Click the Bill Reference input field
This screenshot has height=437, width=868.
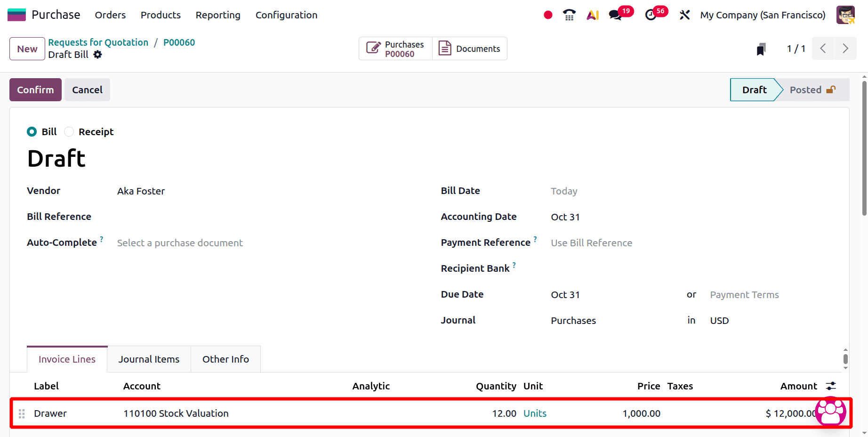point(188,217)
